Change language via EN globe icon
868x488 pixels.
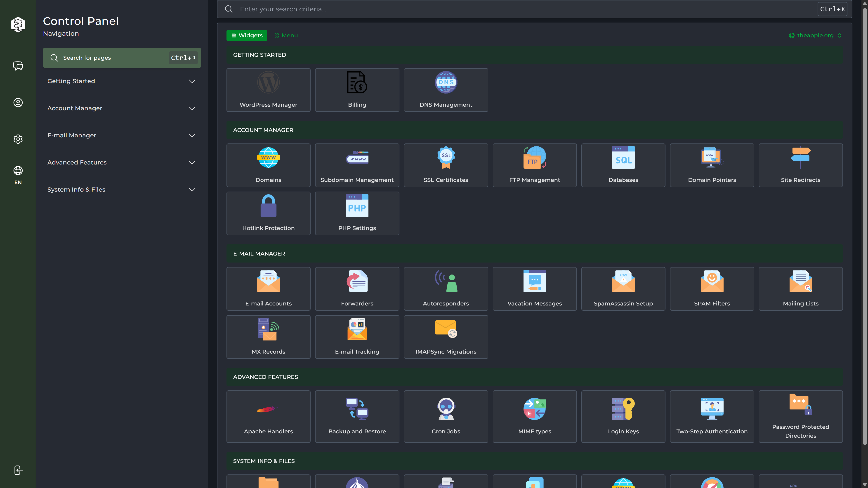tap(18, 175)
